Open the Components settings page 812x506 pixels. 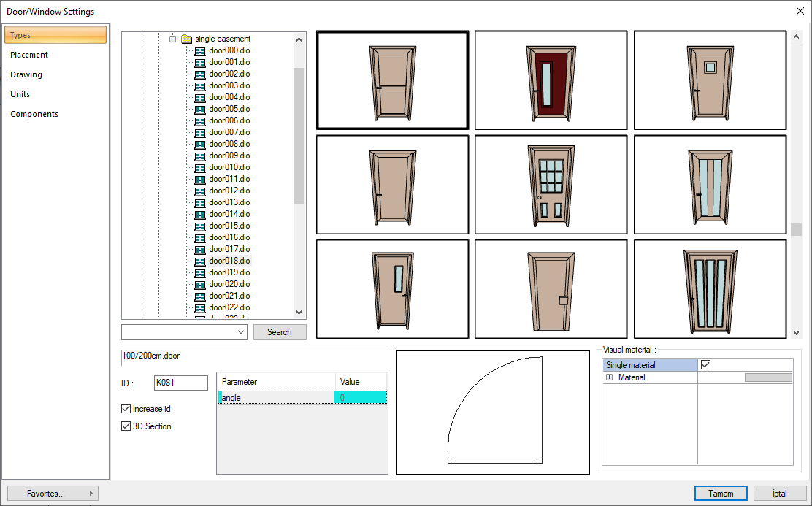[x=34, y=114]
